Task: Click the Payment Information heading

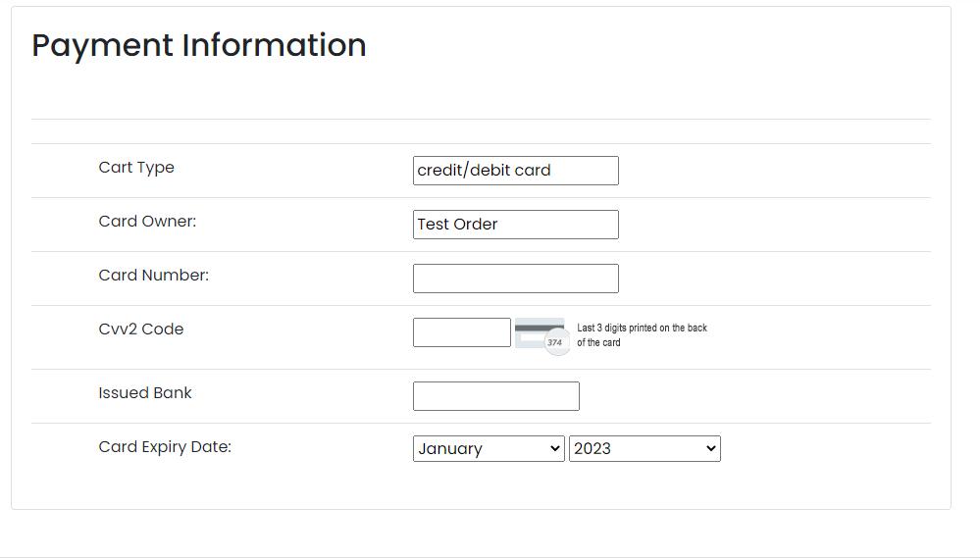Action: point(199,45)
